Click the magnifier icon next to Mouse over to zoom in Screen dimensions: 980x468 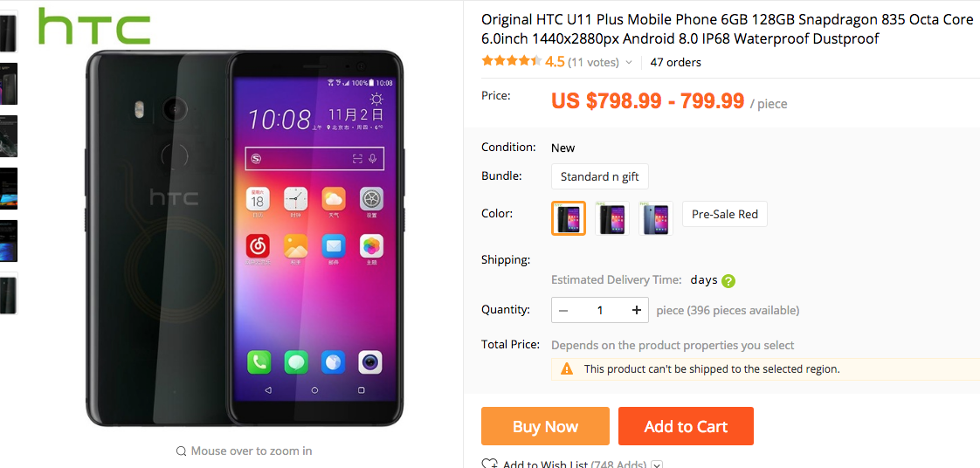pyautogui.click(x=182, y=451)
